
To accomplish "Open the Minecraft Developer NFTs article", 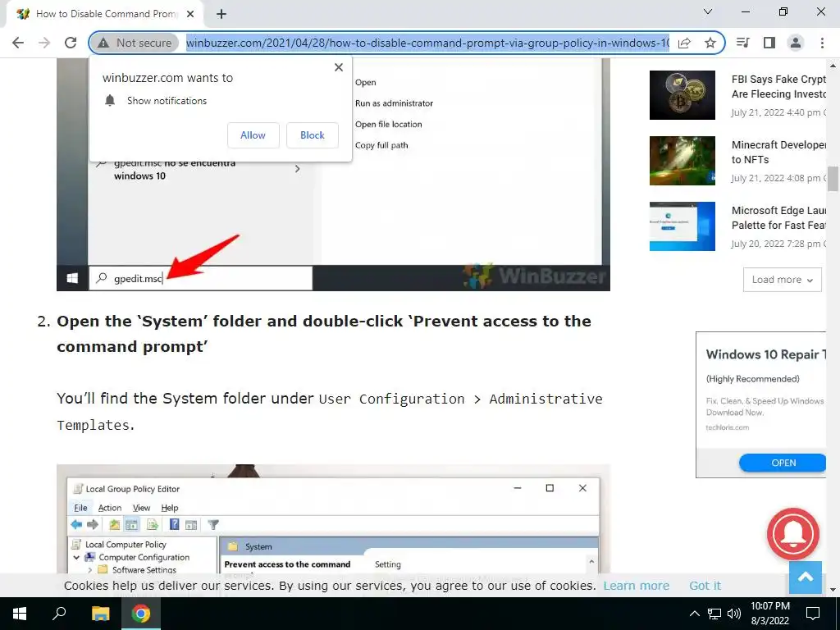I will 778,152.
